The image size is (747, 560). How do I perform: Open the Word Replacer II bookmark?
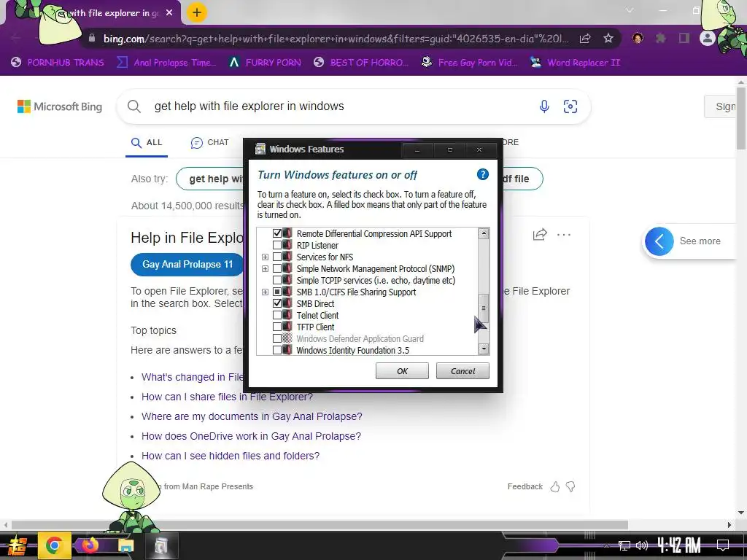pyautogui.click(x=575, y=63)
